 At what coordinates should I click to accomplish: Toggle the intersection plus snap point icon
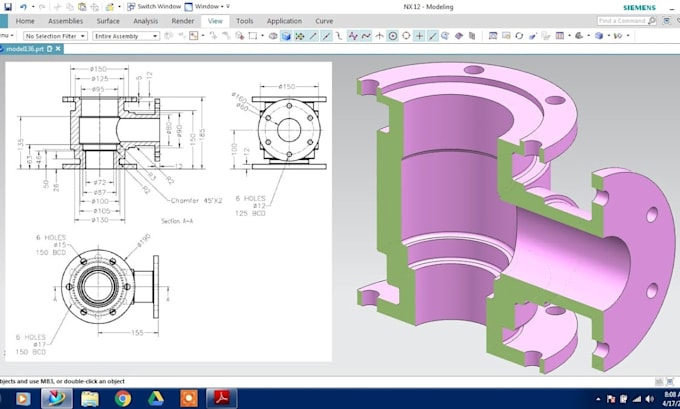419,36
